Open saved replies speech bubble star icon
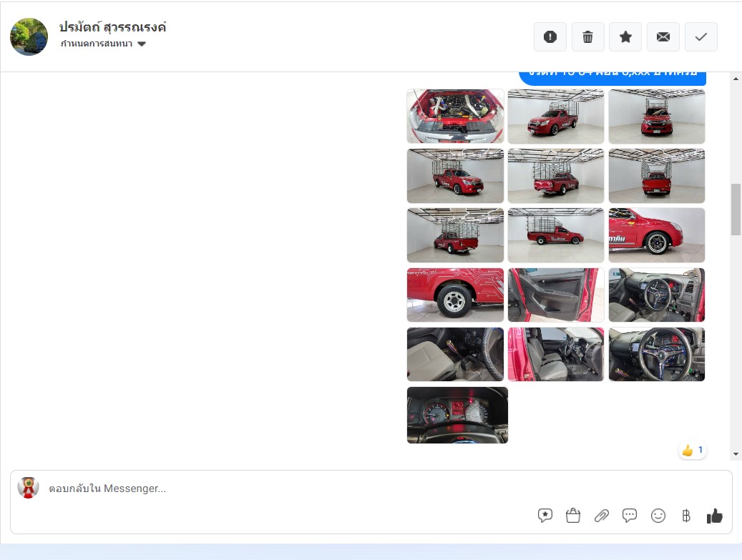Image resolution: width=742 pixels, height=560 pixels. [x=545, y=515]
